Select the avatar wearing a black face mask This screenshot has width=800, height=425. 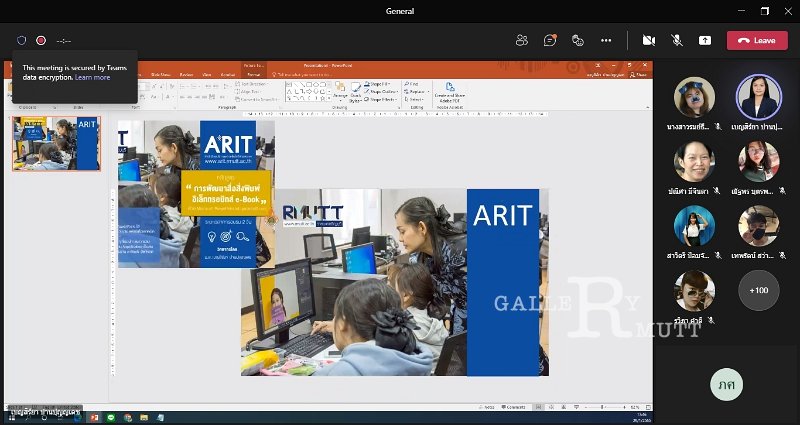point(759,226)
